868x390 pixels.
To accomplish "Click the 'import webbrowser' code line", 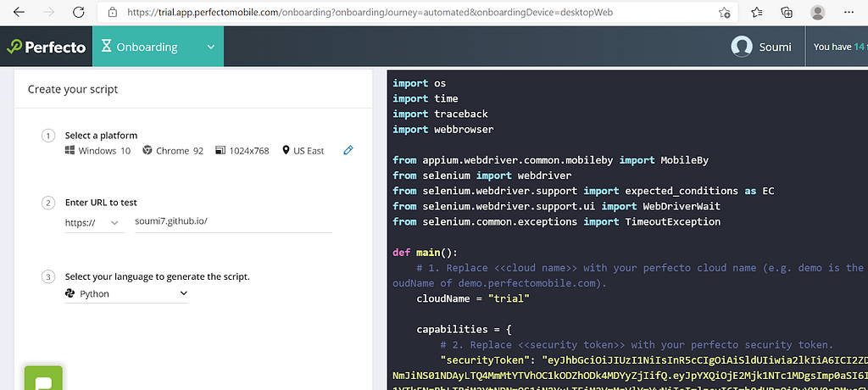I will pyautogui.click(x=442, y=130).
